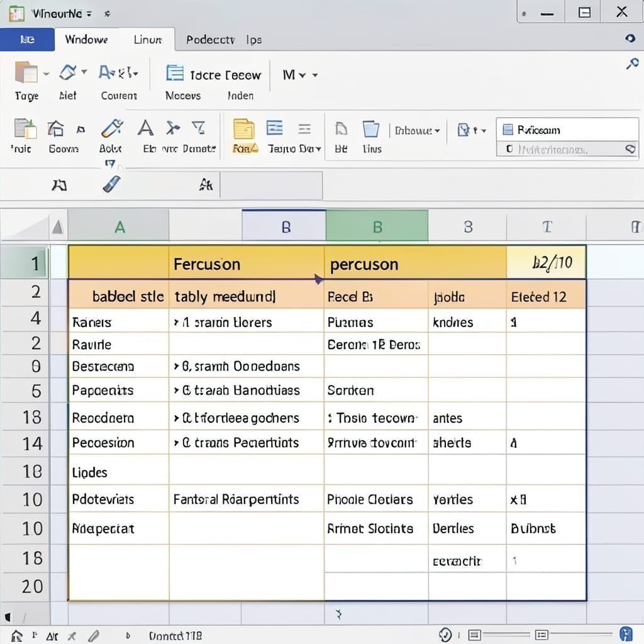Open the title bar quick access dropdown
Screen dimensions: 644x644
(89, 14)
